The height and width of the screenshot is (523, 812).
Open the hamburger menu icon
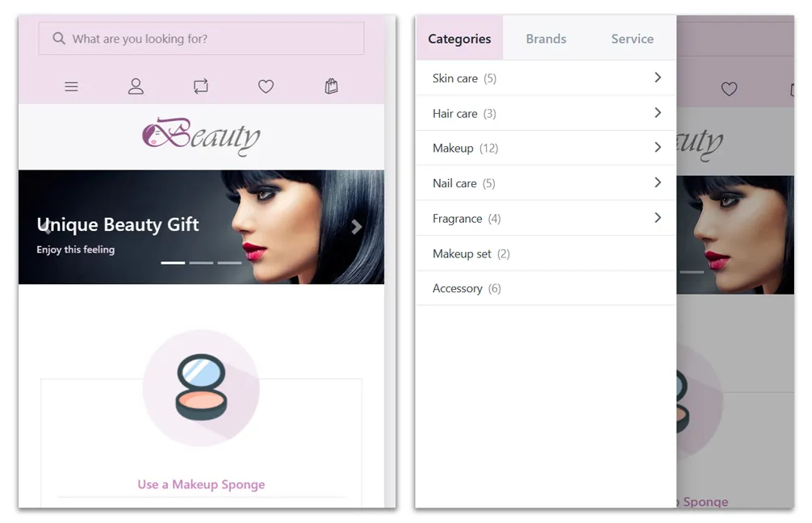coord(72,86)
